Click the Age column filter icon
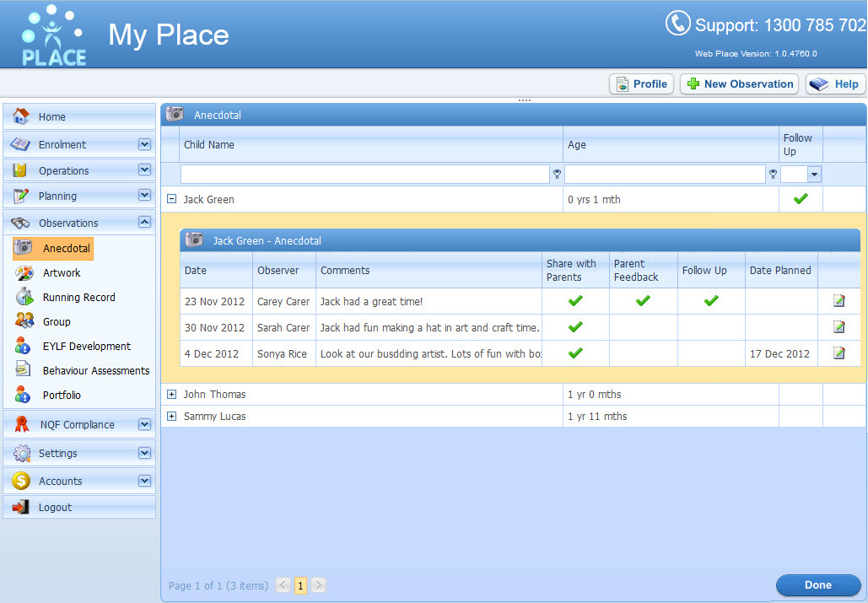Viewport: 868px width, 603px height. [x=773, y=174]
